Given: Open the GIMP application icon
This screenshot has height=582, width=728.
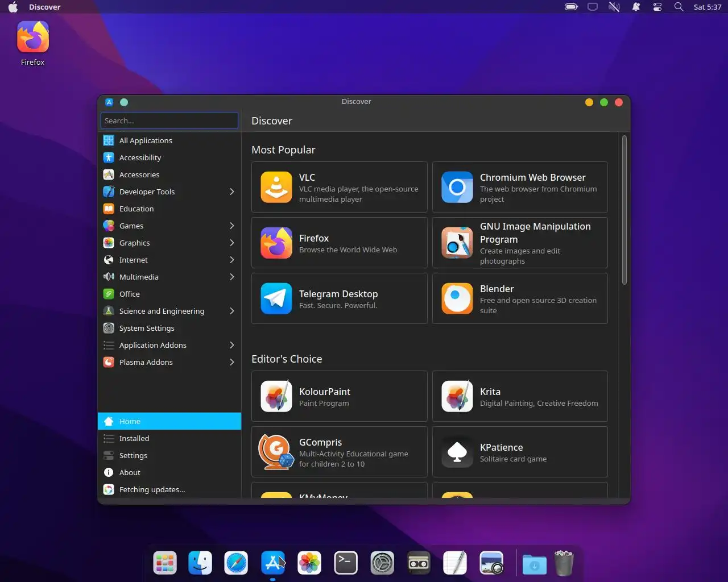Looking at the screenshot, I should pos(457,243).
